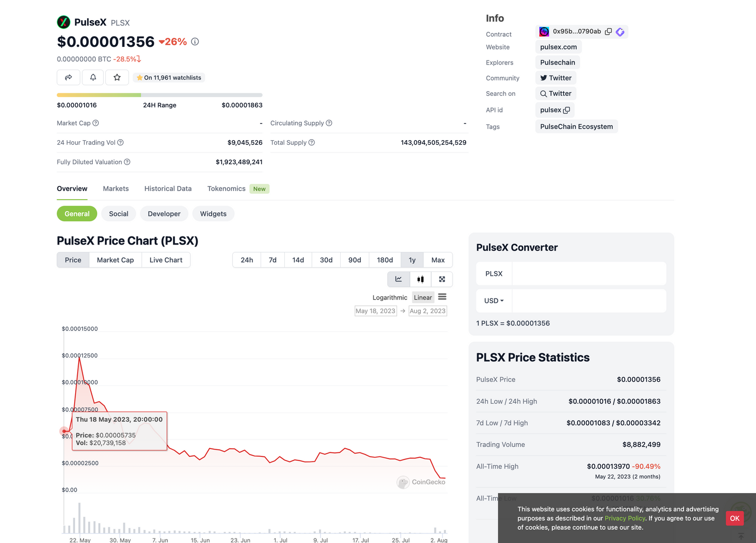Switch chart to Market Cap view
Viewport: 756px width, 543px height.
[x=115, y=260]
